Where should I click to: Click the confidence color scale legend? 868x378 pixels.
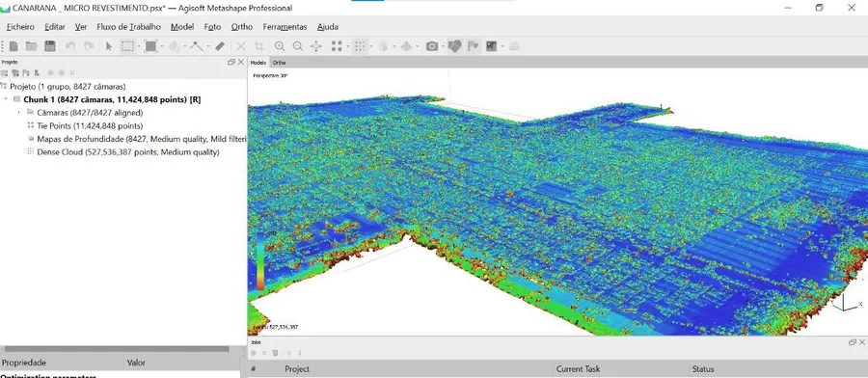click(260, 260)
